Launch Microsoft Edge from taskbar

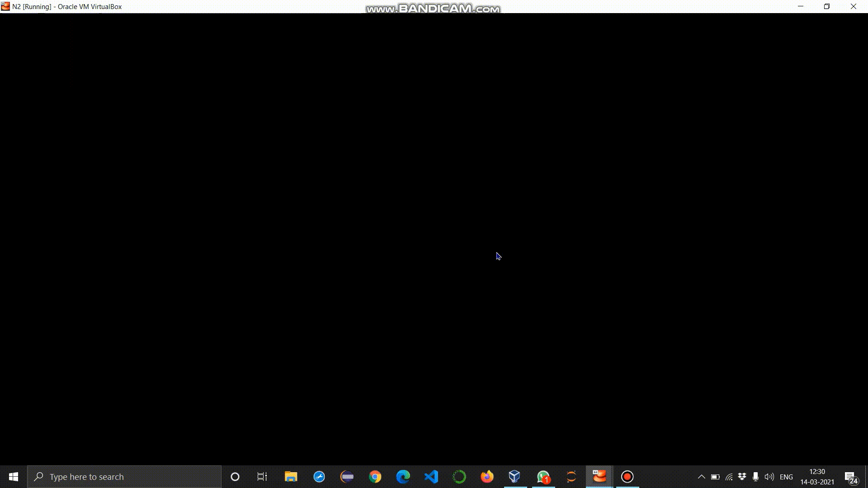(403, 477)
